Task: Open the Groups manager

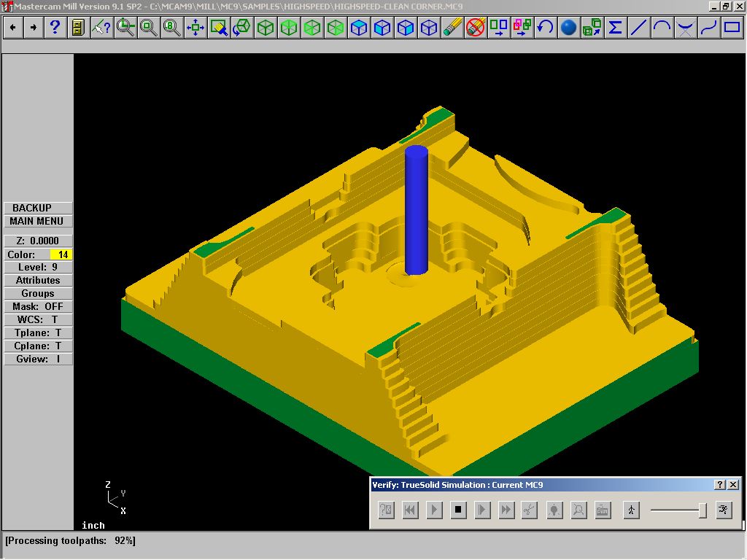Action: point(38,294)
